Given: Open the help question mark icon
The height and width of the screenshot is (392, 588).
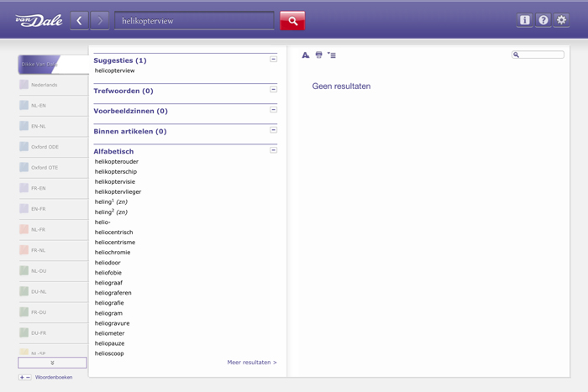Looking at the screenshot, I should [543, 20].
